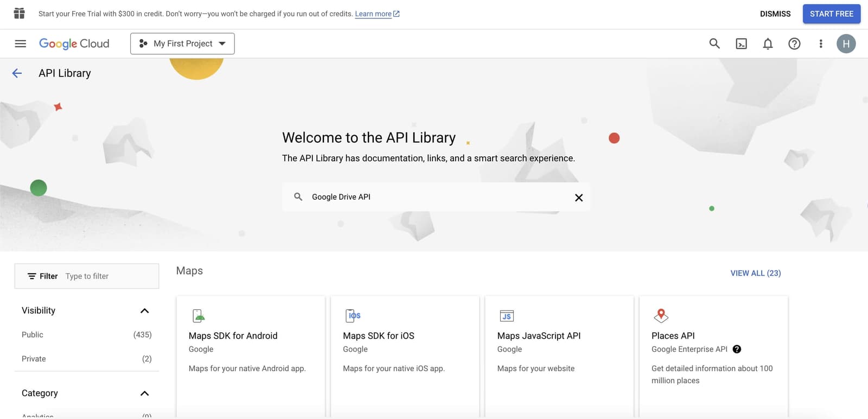Click the Maps section heading
The height and width of the screenshot is (419, 868).
pyautogui.click(x=189, y=271)
